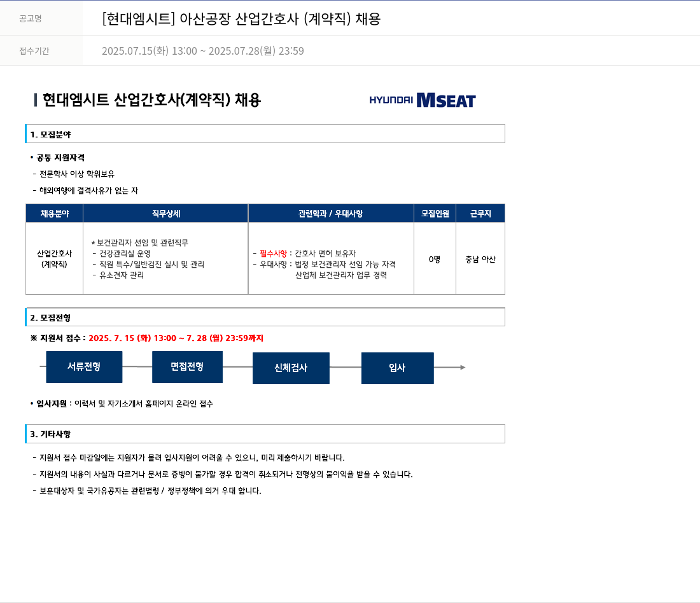Click cell '산업간호사 (계약직)'
This screenshot has height=603, width=700.
55,258
